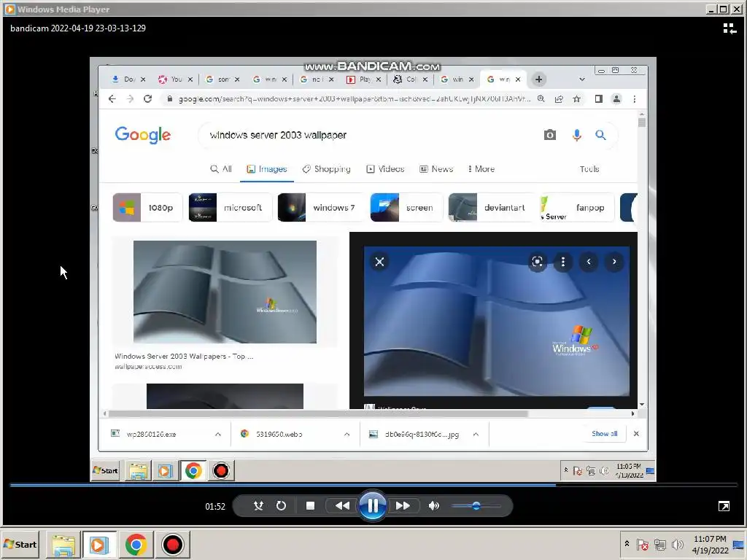
Task: Click Show all on the downloads bar
Action: pyautogui.click(x=604, y=434)
